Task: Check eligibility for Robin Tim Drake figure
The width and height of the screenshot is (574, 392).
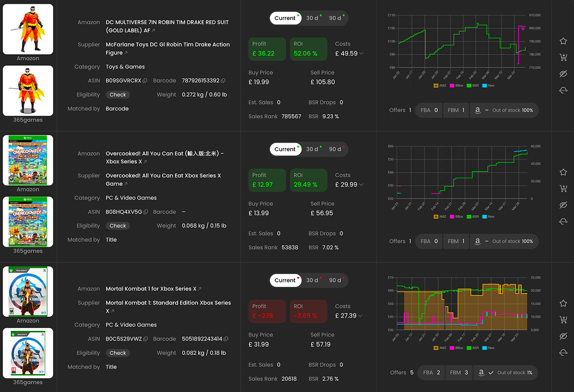Action: [118, 95]
